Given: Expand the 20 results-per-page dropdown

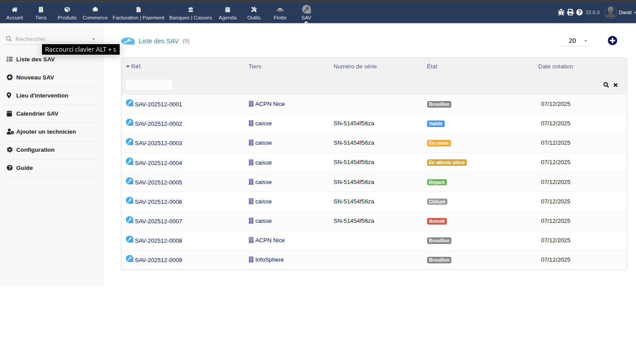Looking at the screenshot, I should (575, 41).
